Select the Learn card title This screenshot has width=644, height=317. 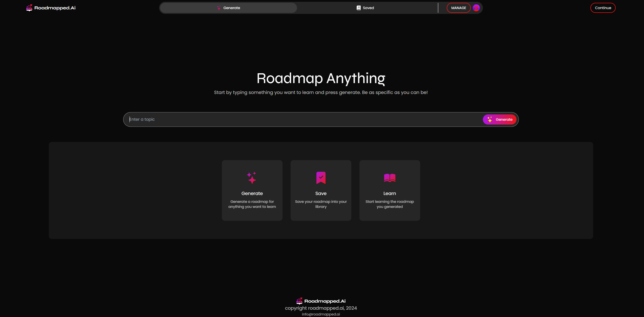tap(390, 193)
